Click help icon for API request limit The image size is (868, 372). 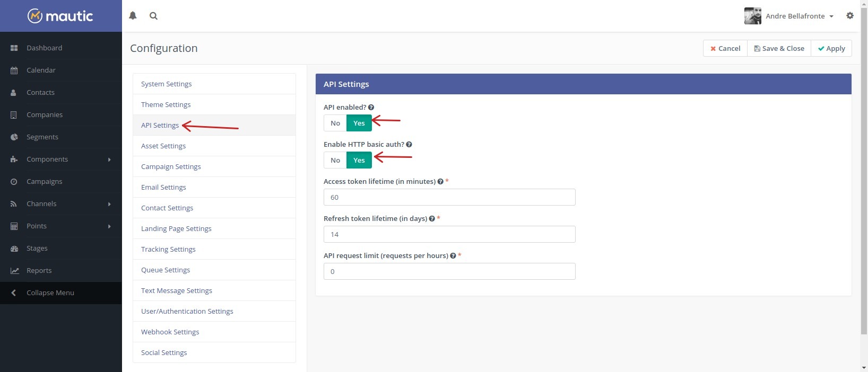(x=453, y=256)
